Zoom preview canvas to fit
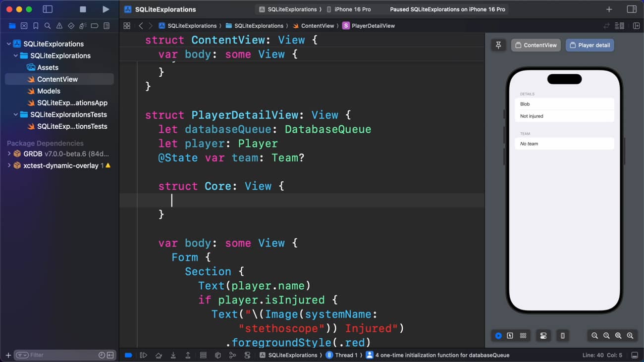The width and height of the screenshot is (644, 362). [618, 336]
